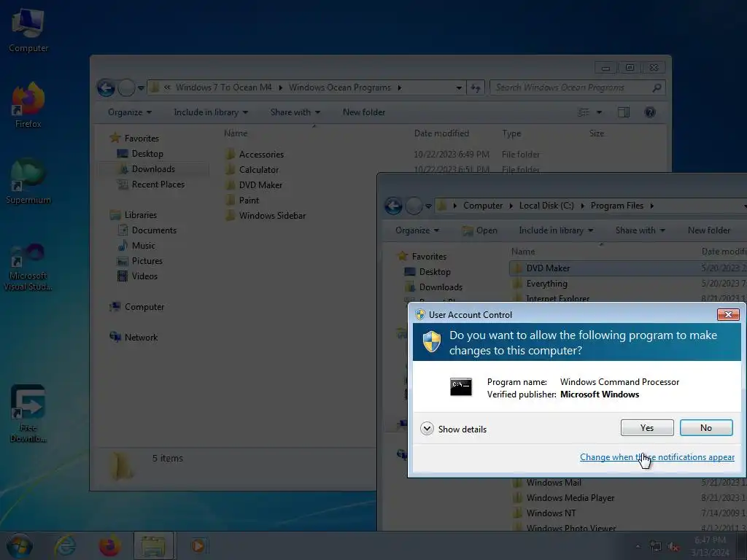Screen dimensions: 747x560
Task: Click Local Disk (C:) in address breadcrumb
Action: click(546, 206)
